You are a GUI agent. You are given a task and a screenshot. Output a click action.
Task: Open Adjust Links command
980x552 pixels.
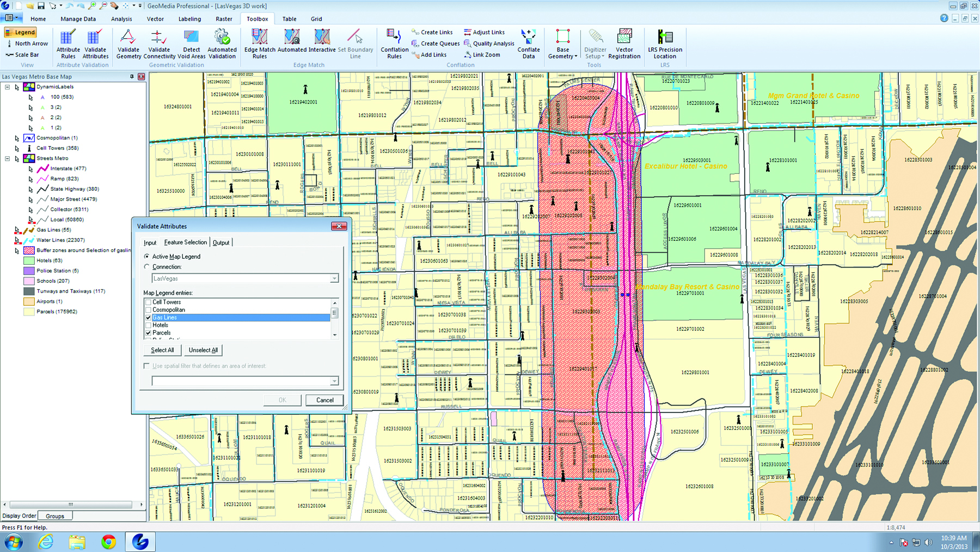pos(484,32)
